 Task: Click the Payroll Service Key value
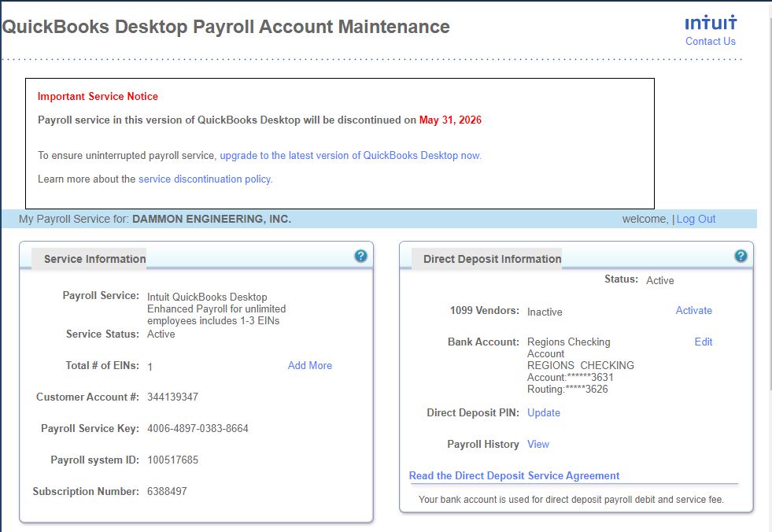(198, 429)
